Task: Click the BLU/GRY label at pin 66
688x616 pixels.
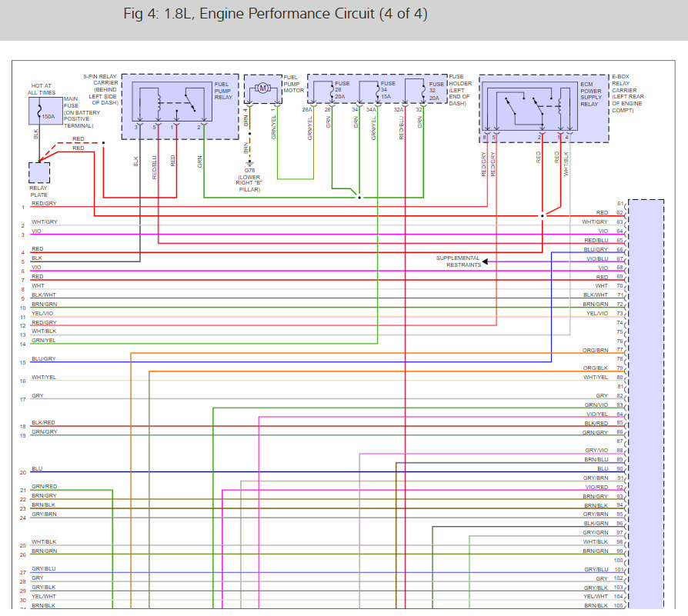Action: coord(596,249)
